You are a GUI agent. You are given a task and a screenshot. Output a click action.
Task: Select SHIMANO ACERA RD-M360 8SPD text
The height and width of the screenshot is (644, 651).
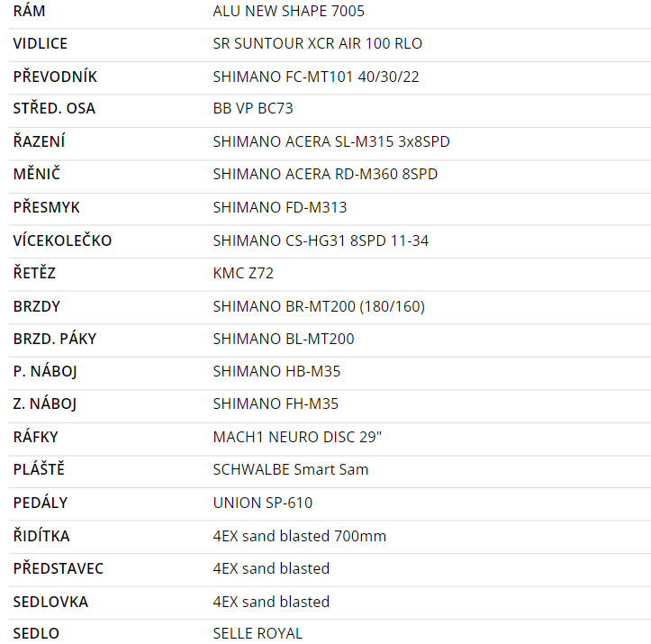[x=325, y=174]
